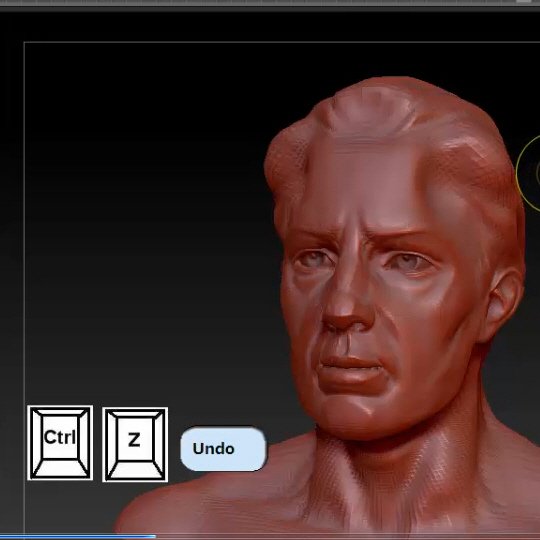The width and height of the screenshot is (540, 540).
Task: Click the Z key icon
Action: pos(135,444)
